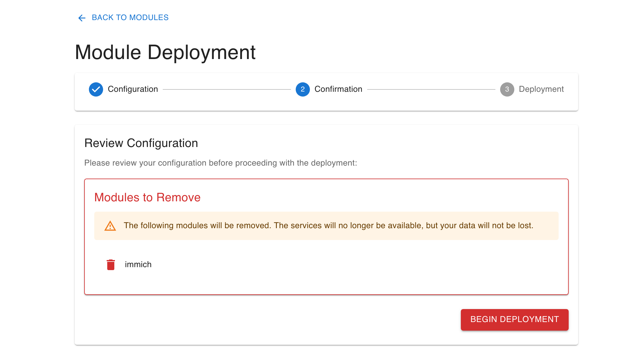Select the Configuration step label
The image size is (644, 356).
[133, 89]
